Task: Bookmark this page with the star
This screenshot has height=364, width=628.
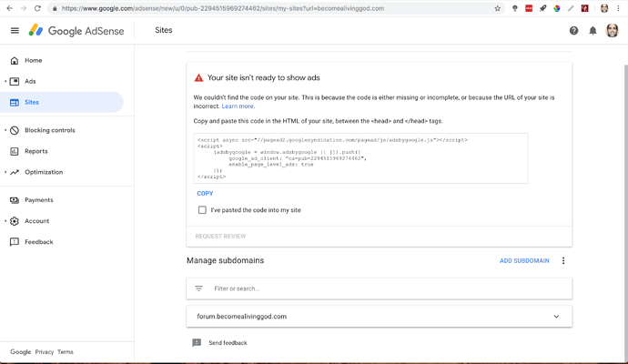Action: click(x=497, y=8)
